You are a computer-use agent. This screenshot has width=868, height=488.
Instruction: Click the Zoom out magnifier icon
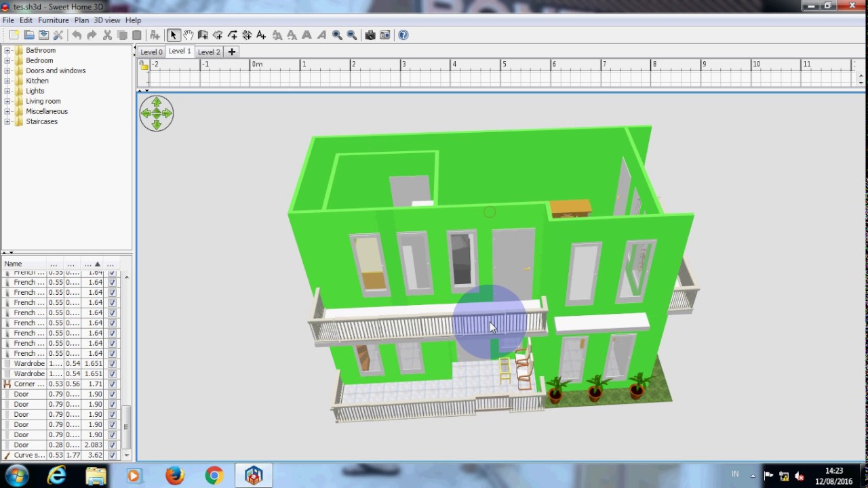coord(352,35)
